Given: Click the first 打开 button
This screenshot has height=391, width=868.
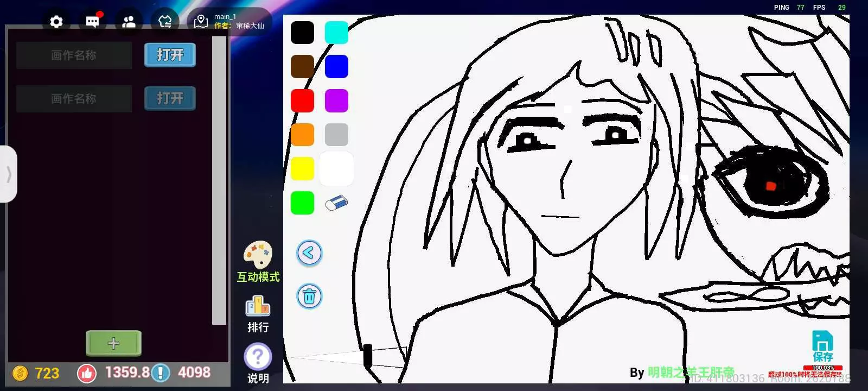Looking at the screenshot, I should click(170, 55).
